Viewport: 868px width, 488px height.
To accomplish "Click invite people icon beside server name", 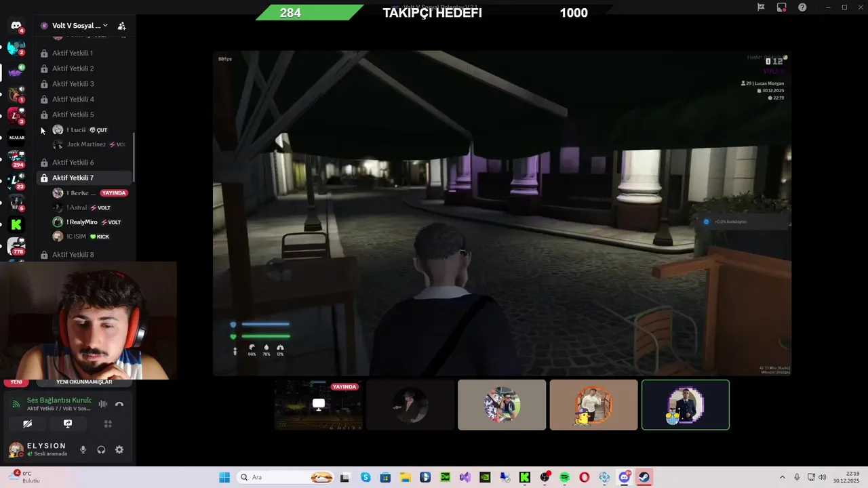I will click(121, 26).
